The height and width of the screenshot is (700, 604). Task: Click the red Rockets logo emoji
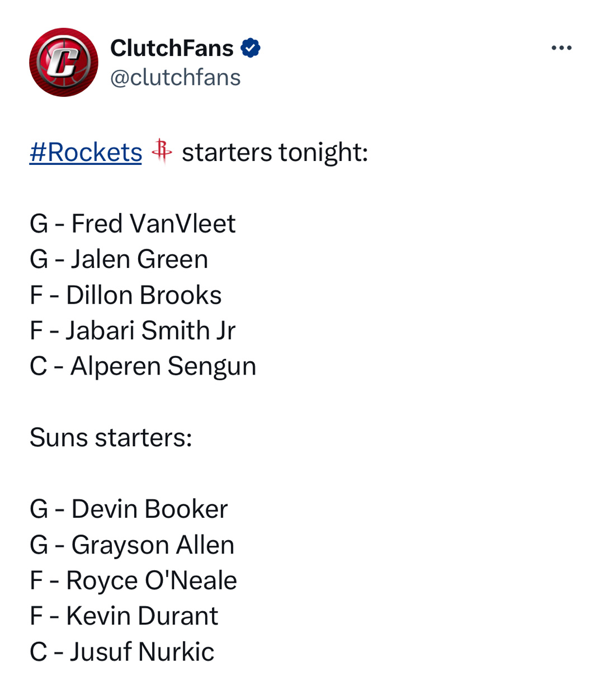pos(162,151)
